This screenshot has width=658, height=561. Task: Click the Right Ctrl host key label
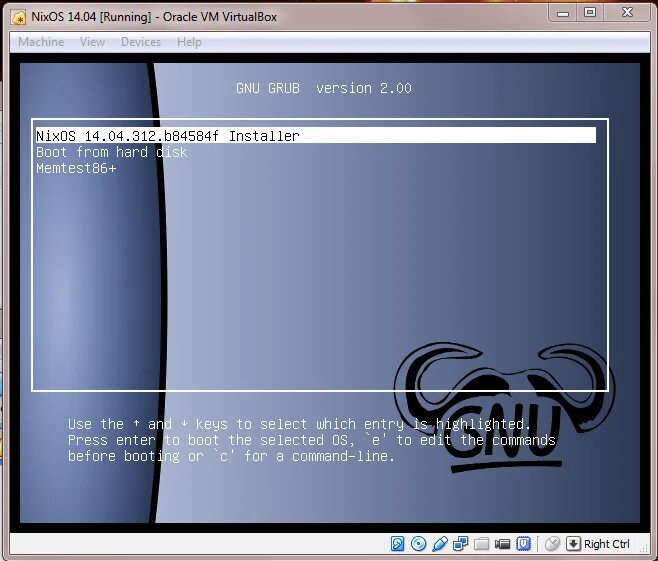tap(606, 544)
